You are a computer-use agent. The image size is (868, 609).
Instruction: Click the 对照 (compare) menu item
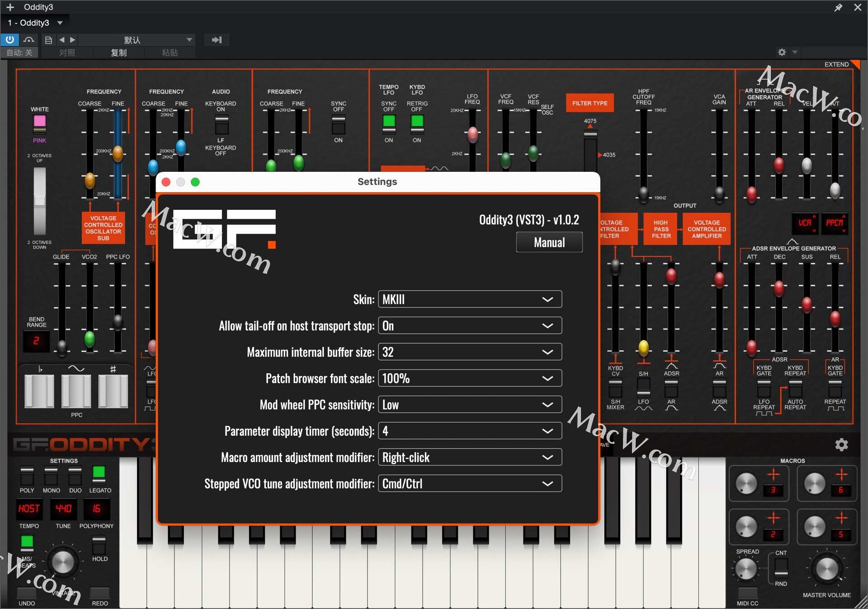[x=67, y=52]
